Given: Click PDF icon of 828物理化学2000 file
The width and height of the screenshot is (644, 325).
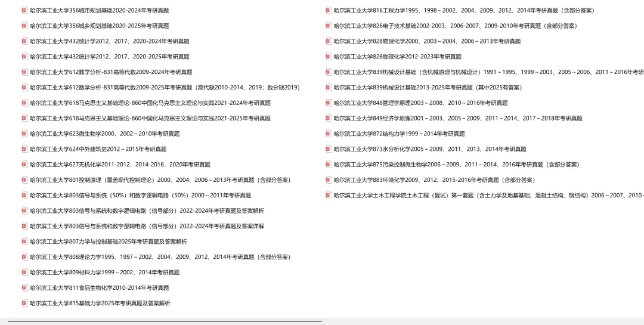Looking at the screenshot, I should pyautogui.click(x=329, y=41).
